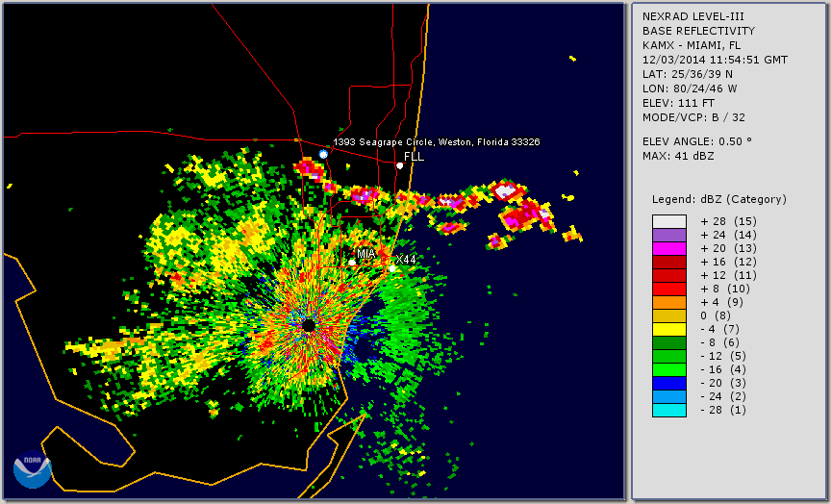Select the +28 (15) white legend swatch
This screenshot has height=504, width=831.
[x=669, y=221]
